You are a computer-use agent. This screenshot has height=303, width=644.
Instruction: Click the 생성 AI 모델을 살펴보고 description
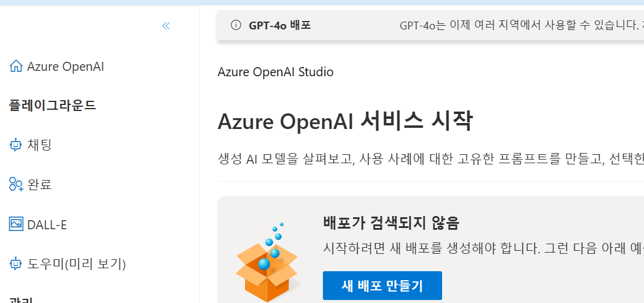(x=431, y=158)
